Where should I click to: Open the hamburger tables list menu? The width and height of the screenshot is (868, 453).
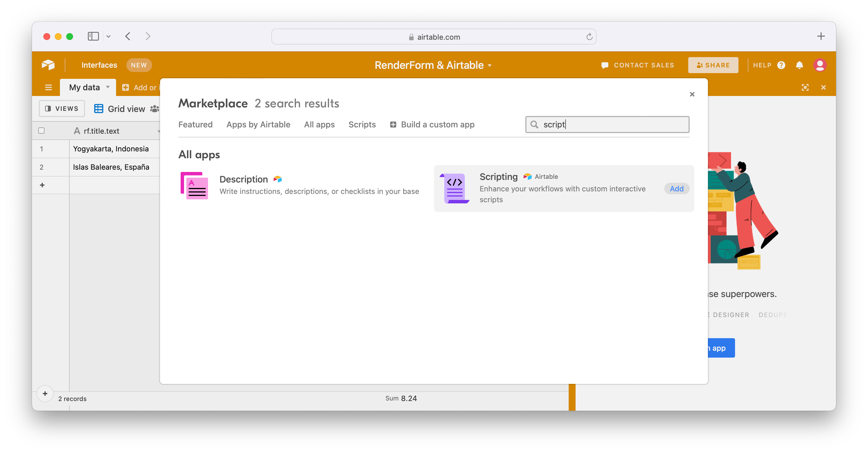(48, 87)
